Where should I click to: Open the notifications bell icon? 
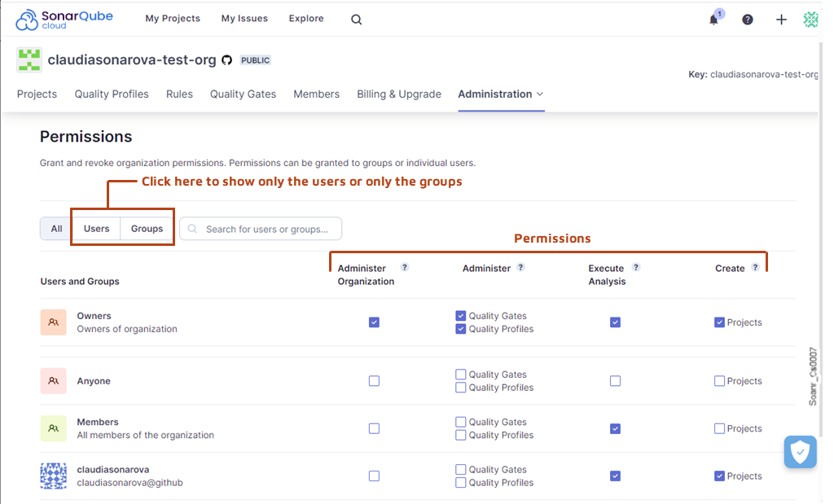pyautogui.click(x=713, y=20)
